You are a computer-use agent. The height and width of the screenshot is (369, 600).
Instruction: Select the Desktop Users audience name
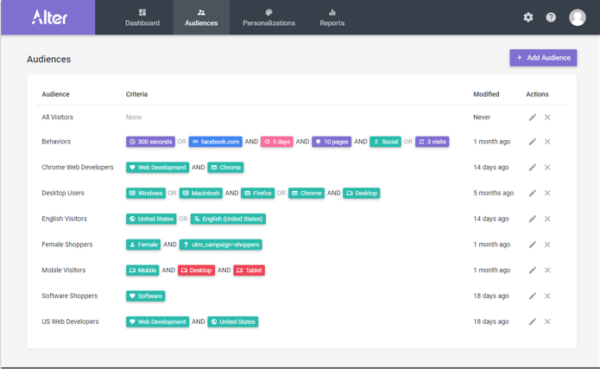pyautogui.click(x=63, y=193)
